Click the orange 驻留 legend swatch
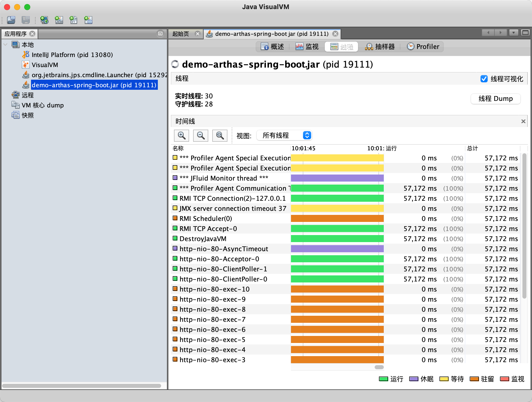The height and width of the screenshot is (402, 532). [x=474, y=379]
